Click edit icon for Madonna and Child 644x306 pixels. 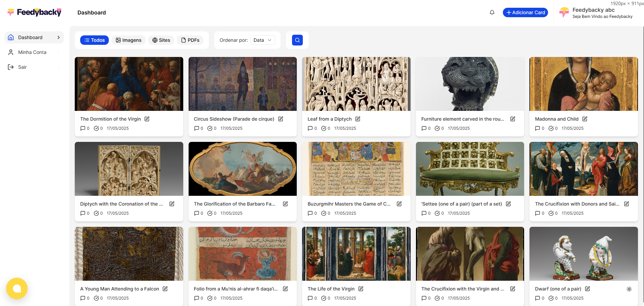click(585, 119)
